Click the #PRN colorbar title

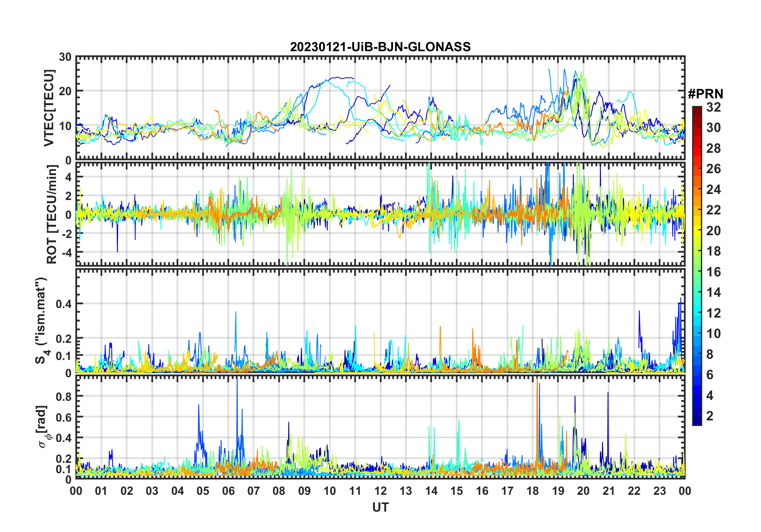[705, 94]
